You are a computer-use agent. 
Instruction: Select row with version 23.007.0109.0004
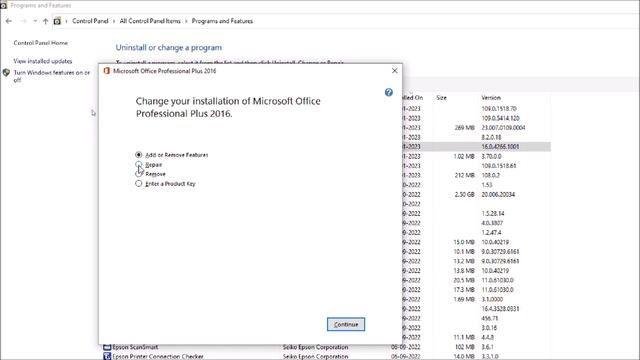tap(476, 128)
